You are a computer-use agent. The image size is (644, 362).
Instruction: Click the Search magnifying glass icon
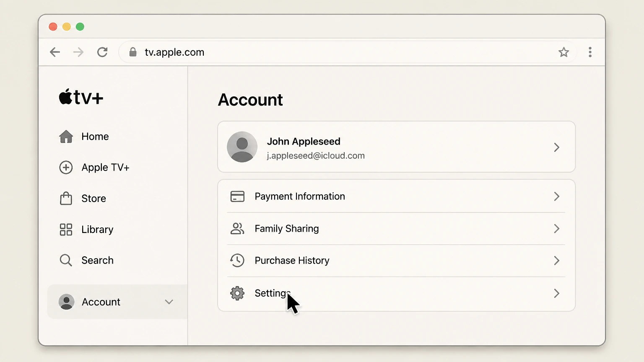tap(66, 260)
